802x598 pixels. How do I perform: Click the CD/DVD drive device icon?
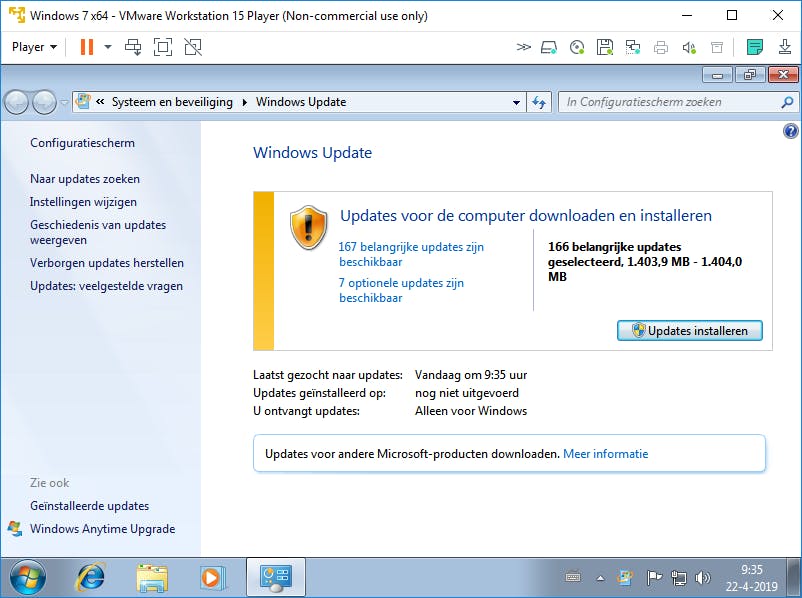[577, 48]
